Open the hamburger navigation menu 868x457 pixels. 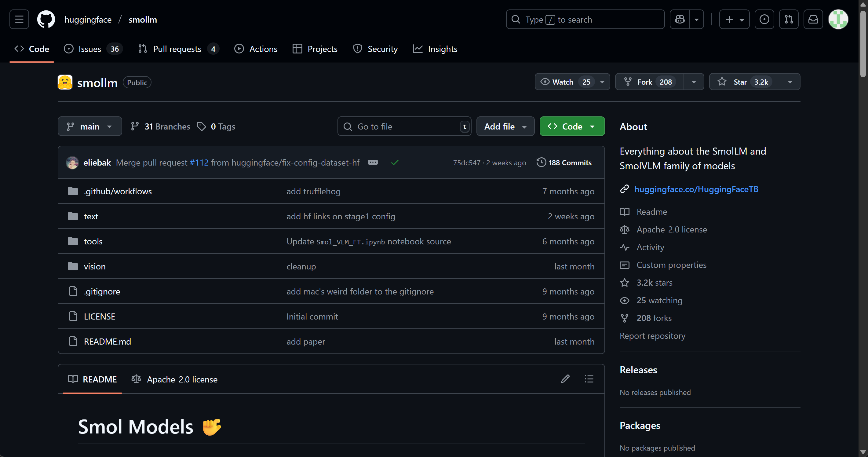coord(19,20)
